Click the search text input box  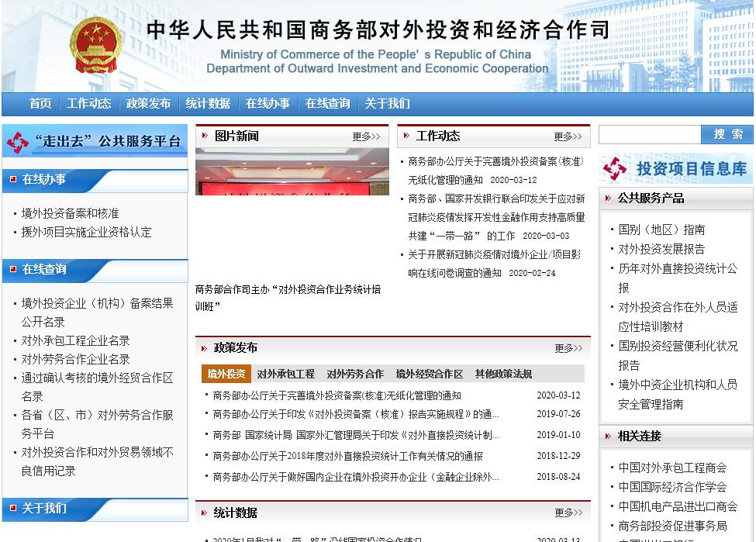point(649,134)
